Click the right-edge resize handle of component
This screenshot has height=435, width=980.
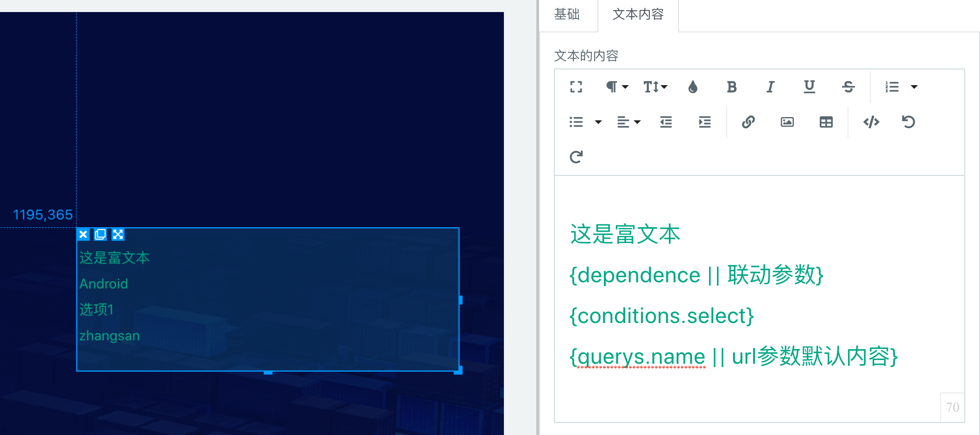[x=460, y=300]
